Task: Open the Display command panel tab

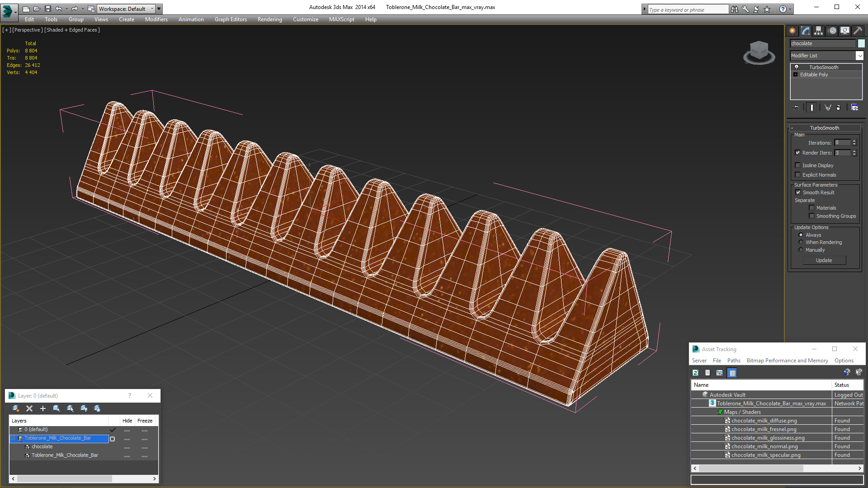Action: click(844, 31)
